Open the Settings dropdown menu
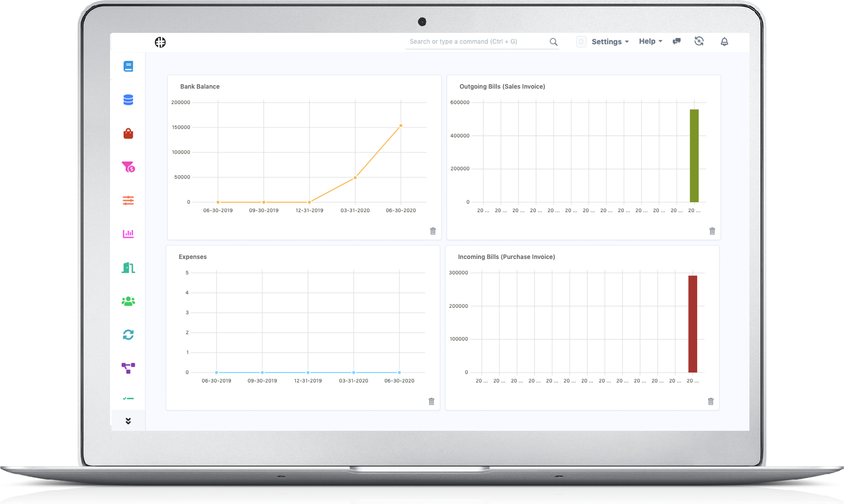 coord(610,42)
